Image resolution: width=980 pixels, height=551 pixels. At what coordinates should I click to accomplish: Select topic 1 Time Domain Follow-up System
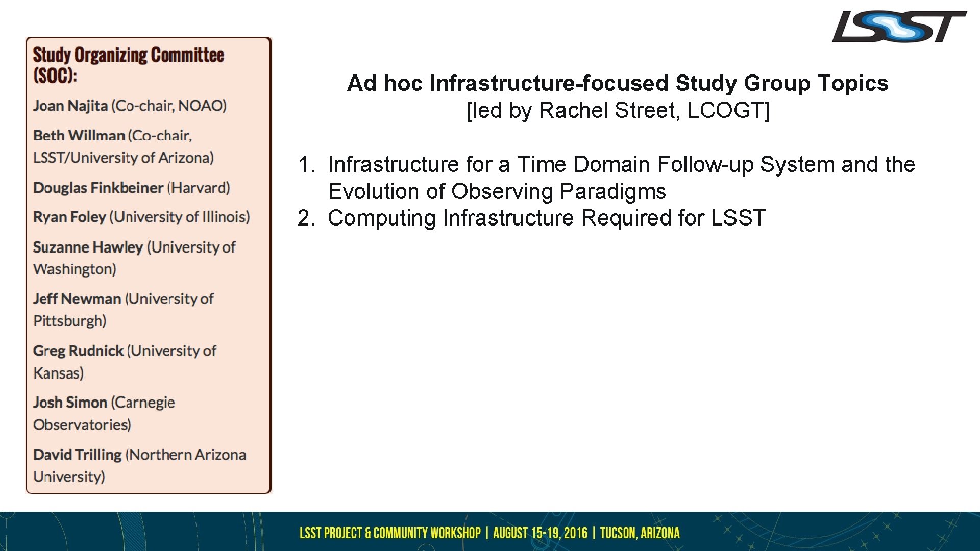pyautogui.click(x=621, y=164)
